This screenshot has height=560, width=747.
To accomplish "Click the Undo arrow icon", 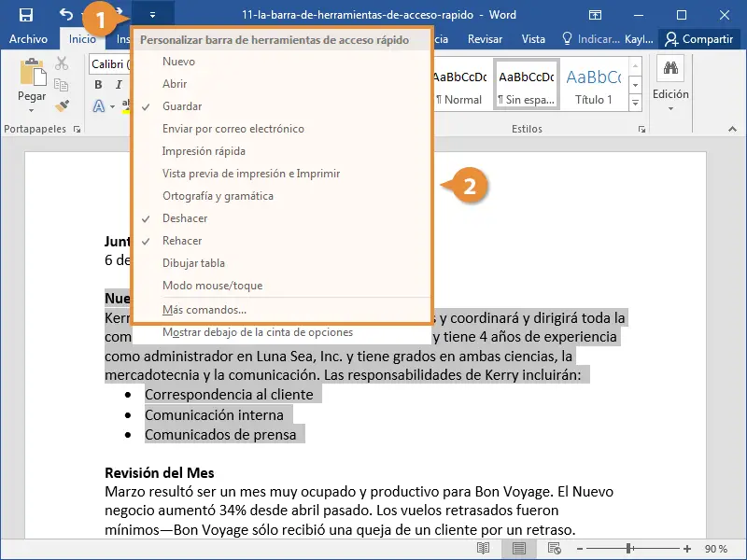I will tap(66, 15).
